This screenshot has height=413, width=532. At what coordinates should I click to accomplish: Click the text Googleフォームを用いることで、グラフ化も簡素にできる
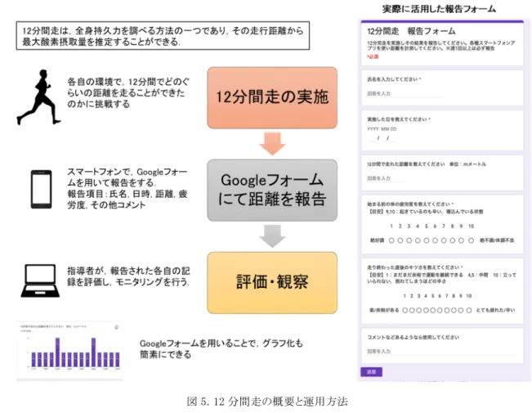221,349
